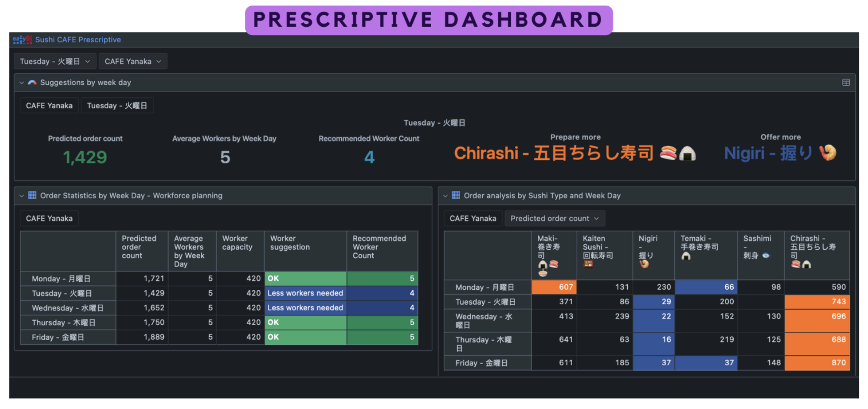The height and width of the screenshot is (409, 868).
Task: Select the Kaiten Sushi column header
Action: coord(605,256)
